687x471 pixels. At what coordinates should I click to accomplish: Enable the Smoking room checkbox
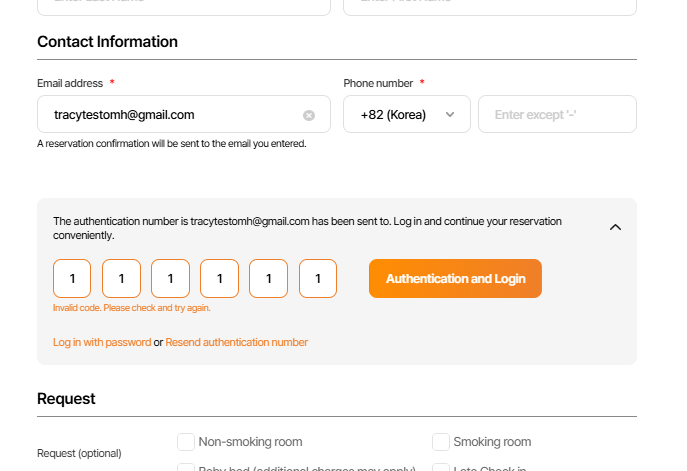[x=441, y=442]
